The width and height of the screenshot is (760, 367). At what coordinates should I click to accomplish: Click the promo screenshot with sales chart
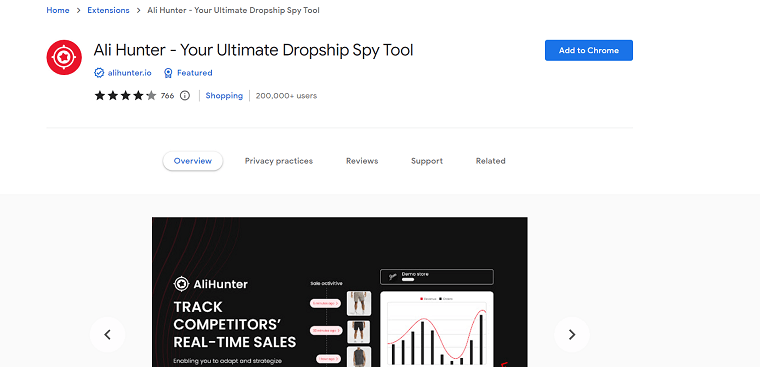[x=340, y=292]
